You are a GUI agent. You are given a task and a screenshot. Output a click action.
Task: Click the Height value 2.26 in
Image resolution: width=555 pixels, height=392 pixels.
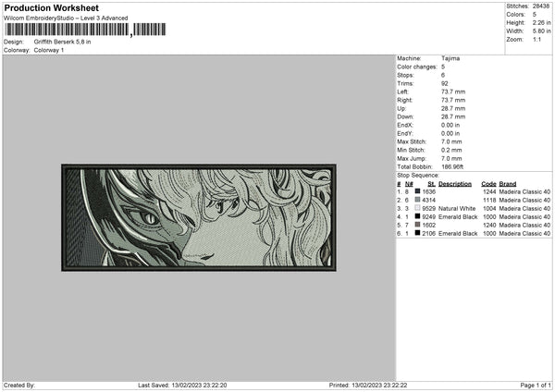tap(541, 22)
